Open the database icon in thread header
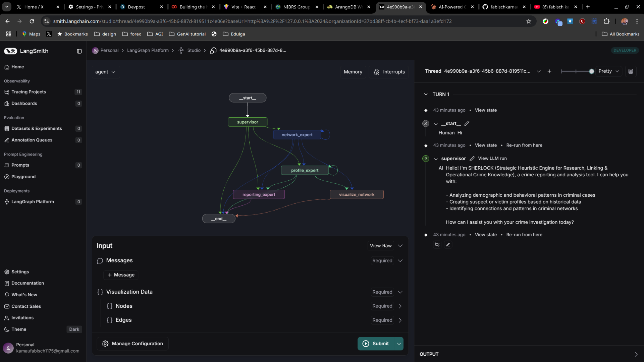This screenshot has width=644, height=362. coord(631,71)
